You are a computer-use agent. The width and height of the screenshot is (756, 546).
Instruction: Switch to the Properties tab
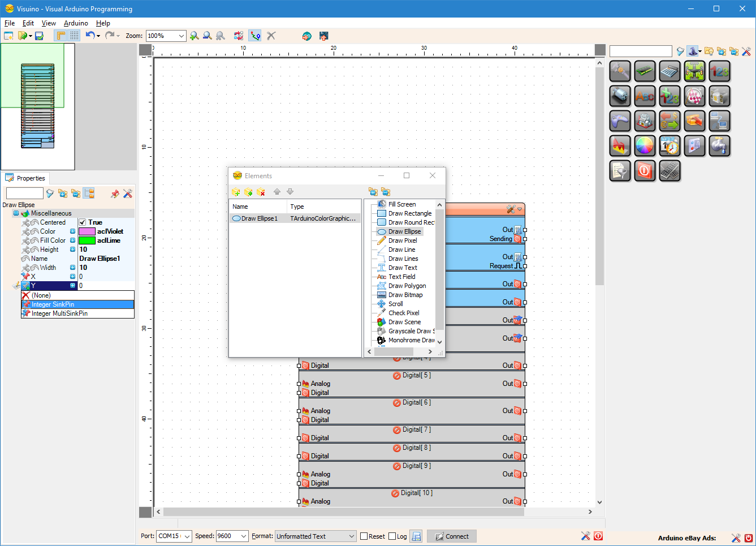click(x=25, y=178)
